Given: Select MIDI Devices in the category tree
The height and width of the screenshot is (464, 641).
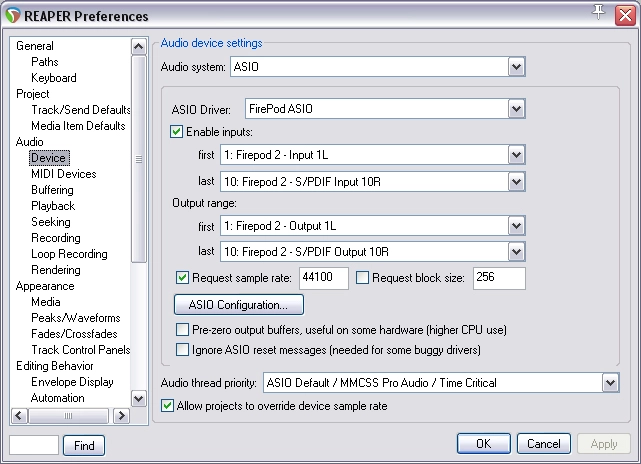Looking at the screenshot, I should coord(63,174).
